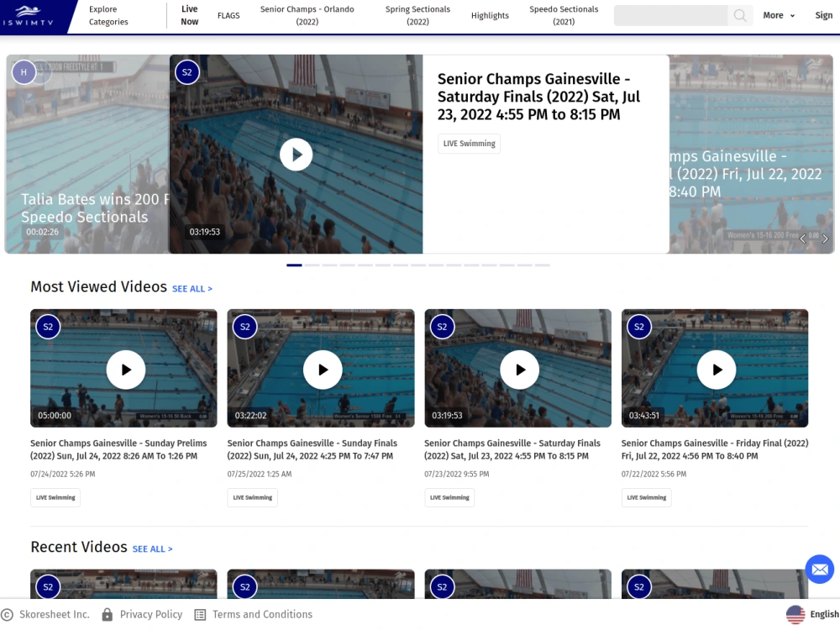Click S2 badge on Sunday Prelims thumbnail
This screenshot has height=630, width=840.
coord(48,327)
